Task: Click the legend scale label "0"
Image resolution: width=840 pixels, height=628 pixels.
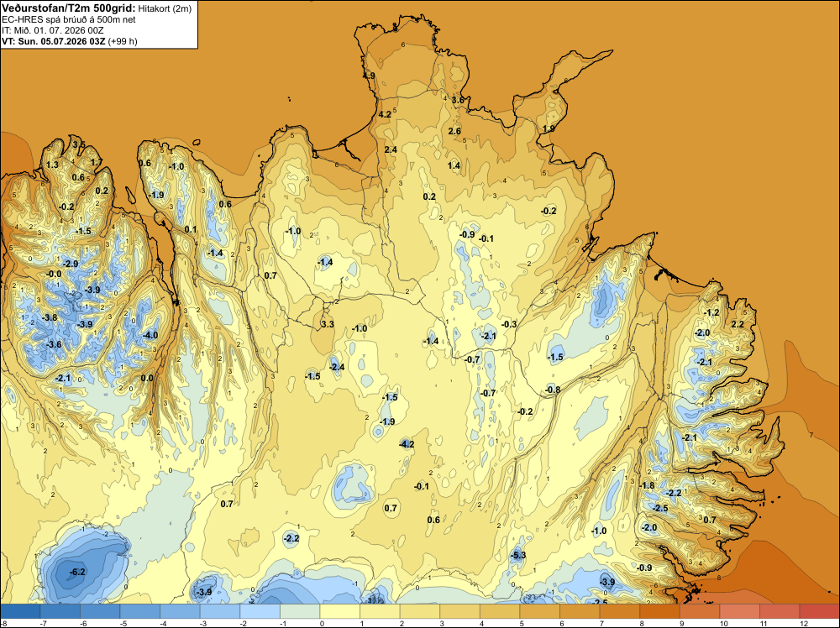Action: tap(322, 623)
